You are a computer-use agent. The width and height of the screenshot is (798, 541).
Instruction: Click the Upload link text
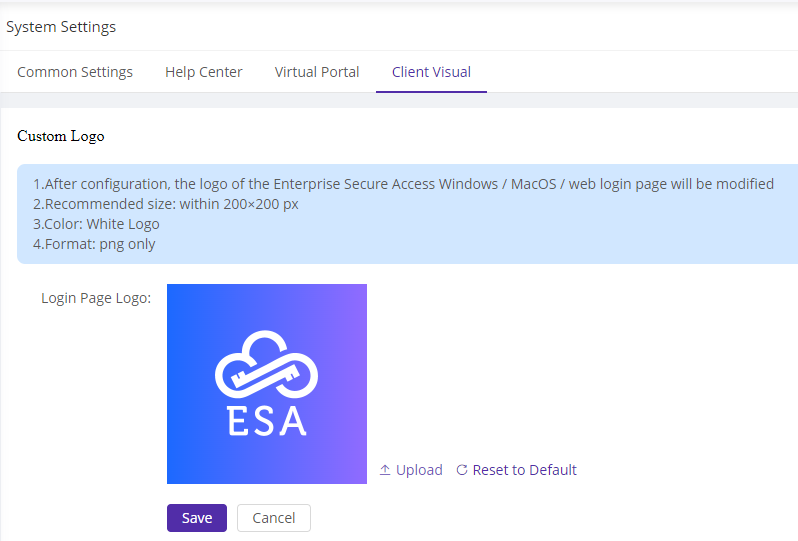[419, 470]
